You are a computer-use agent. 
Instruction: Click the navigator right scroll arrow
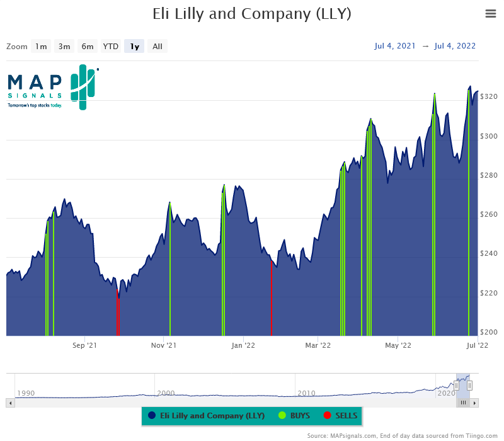(474, 403)
